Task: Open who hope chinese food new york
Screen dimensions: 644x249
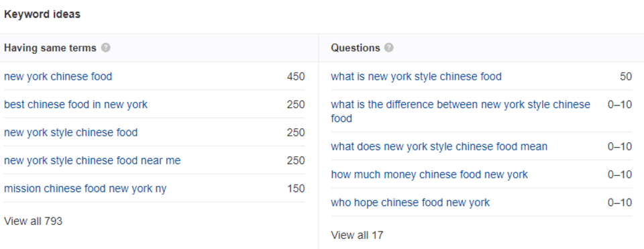Action: pos(411,203)
